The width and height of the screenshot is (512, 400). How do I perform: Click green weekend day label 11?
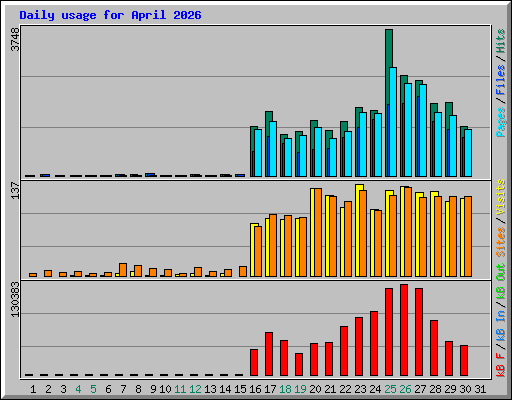180,389
